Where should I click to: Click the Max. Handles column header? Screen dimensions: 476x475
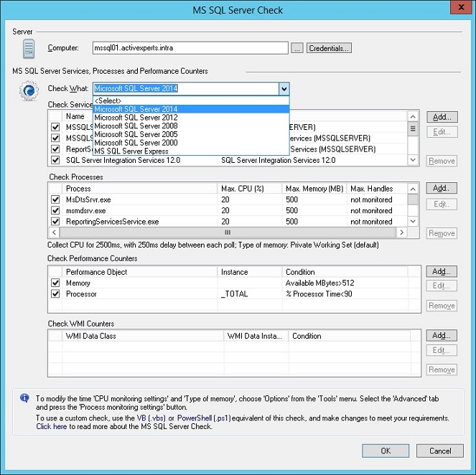(377, 189)
